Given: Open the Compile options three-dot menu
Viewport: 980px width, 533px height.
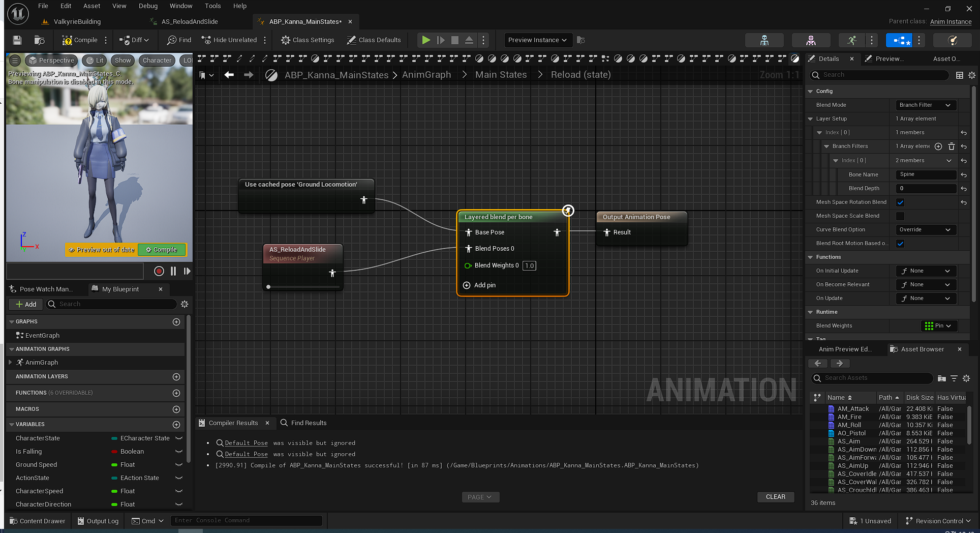Looking at the screenshot, I should click(106, 40).
